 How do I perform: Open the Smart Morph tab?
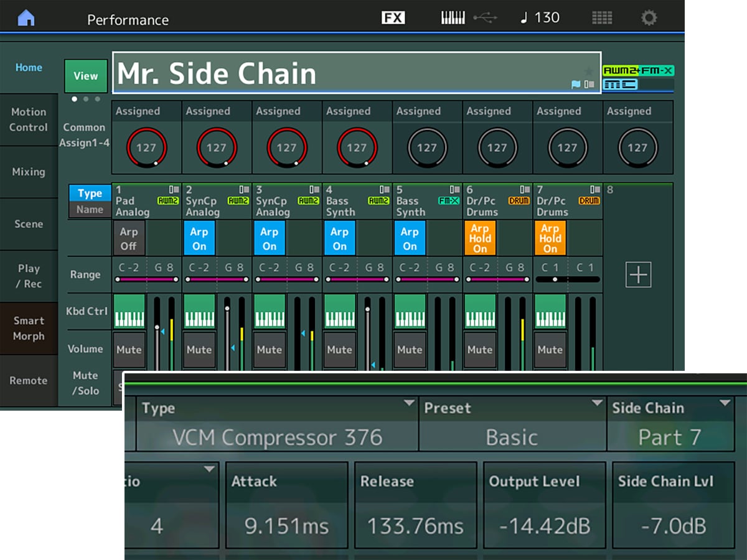click(x=29, y=328)
